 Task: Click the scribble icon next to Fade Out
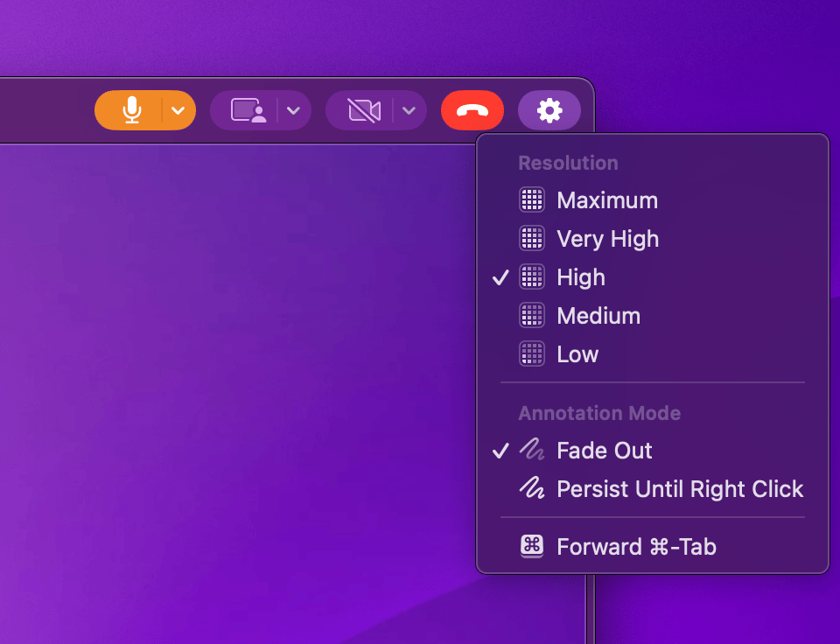532,450
